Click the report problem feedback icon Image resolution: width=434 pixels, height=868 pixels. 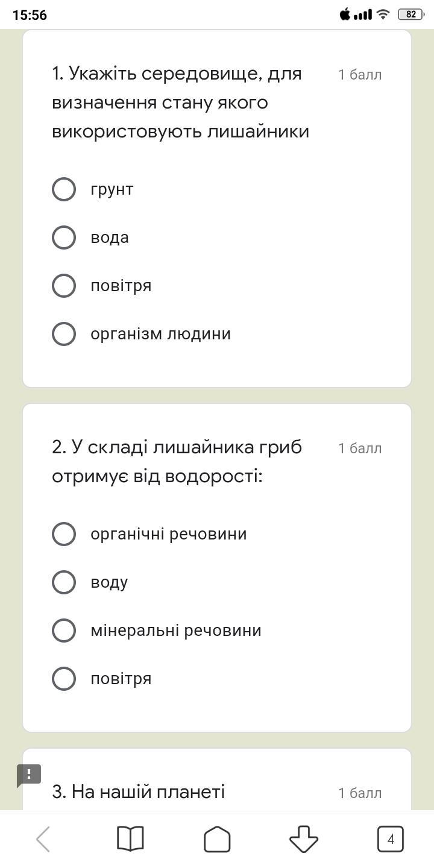pos(28,776)
